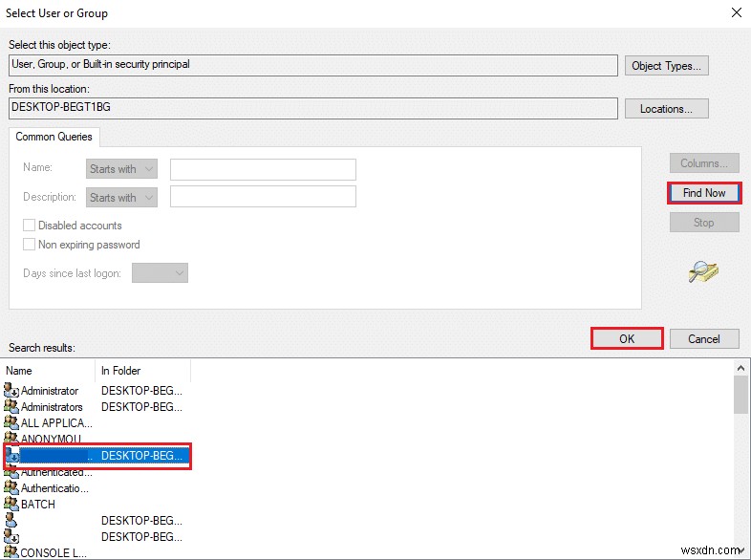
Task: Tick the Non expiring password checkbox
Action: tap(30, 245)
